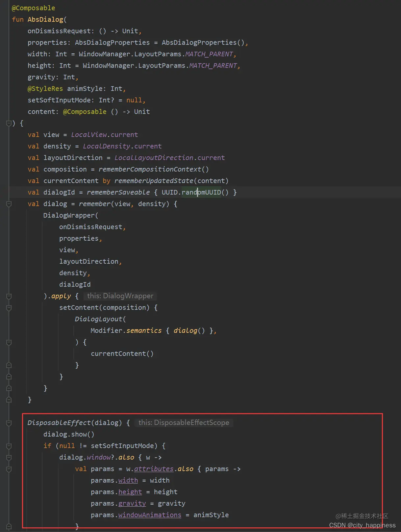Viewport: 401px width, 532px height.
Task: Place cursor on function name 'AbsDialog'
Action: click(x=45, y=19)
